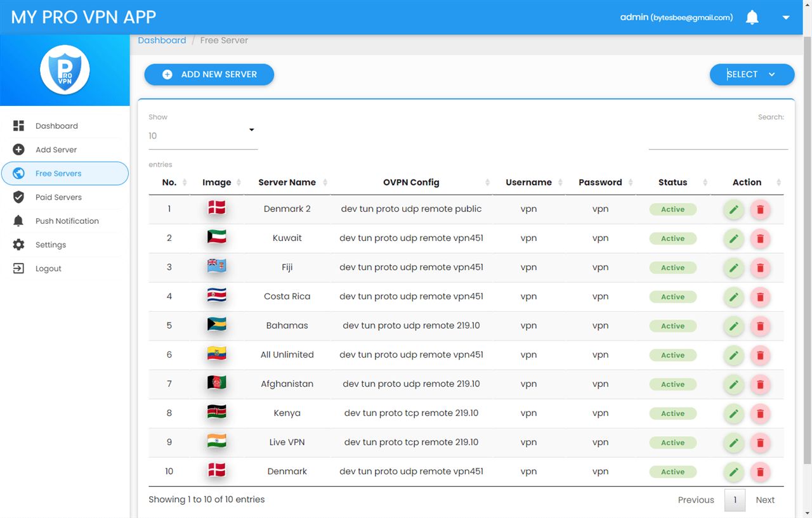Sort table by Image column
The height and width of the screenshot is (518, 812).
pyautogui.click(x=217, y=182)
